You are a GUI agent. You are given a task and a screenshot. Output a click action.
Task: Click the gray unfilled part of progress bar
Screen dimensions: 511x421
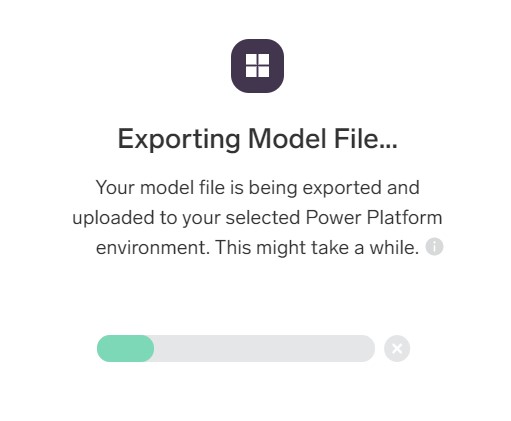264,348
